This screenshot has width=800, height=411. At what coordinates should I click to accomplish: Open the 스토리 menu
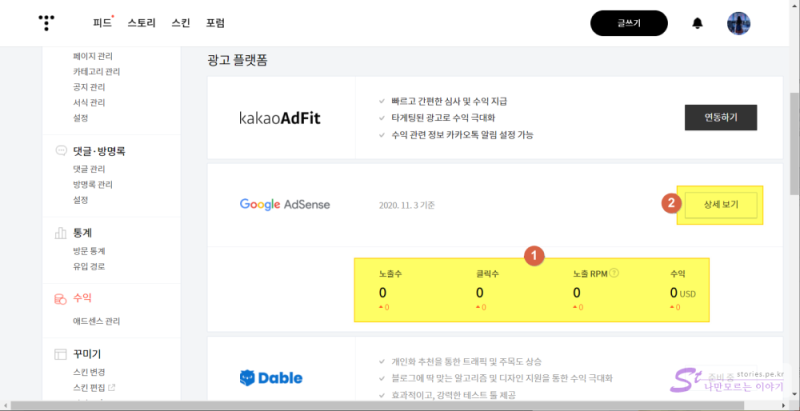(x=141, y=23)
